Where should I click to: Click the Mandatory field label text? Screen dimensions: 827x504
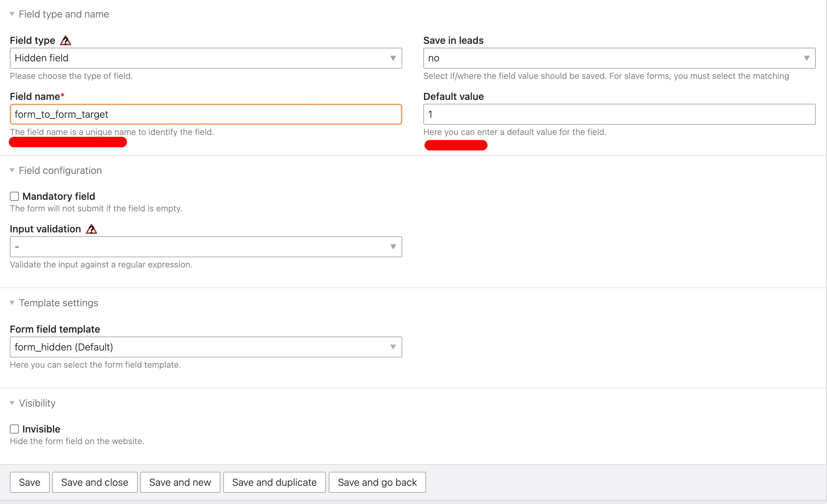pyautogui.click(x=59, y=196)
